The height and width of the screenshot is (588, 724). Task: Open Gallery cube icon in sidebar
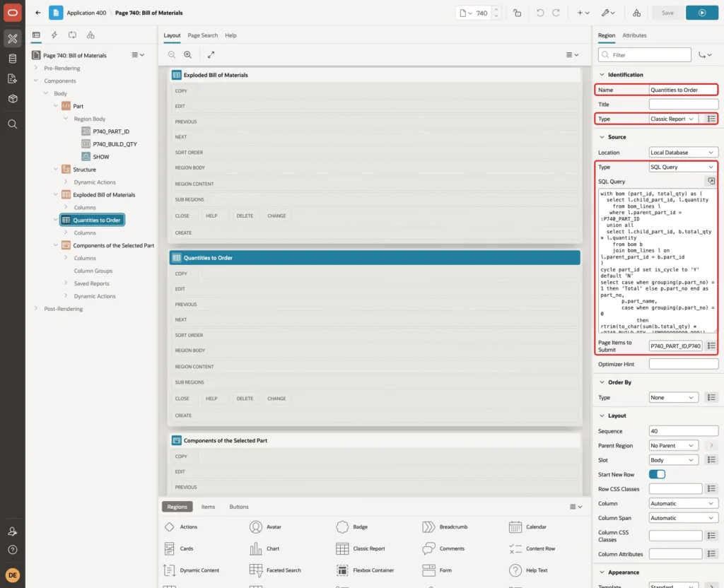point(13,98)
